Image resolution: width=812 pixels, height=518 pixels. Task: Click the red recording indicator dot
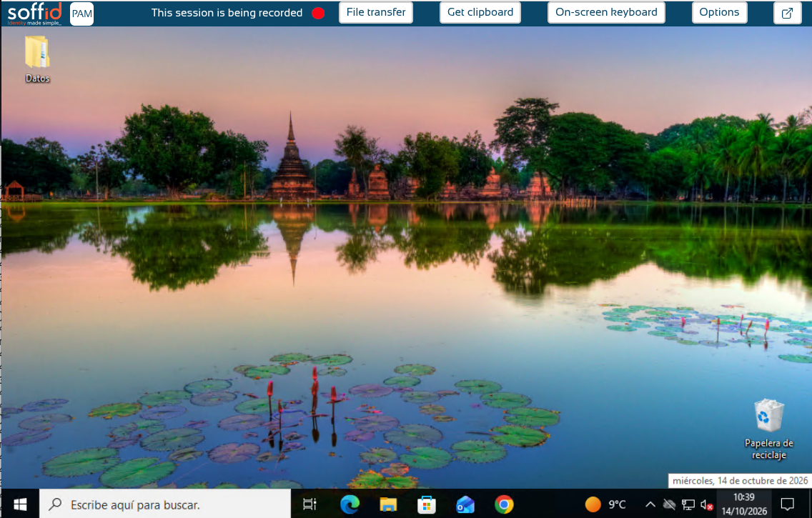pyautogui.click(x=319, y=13)
